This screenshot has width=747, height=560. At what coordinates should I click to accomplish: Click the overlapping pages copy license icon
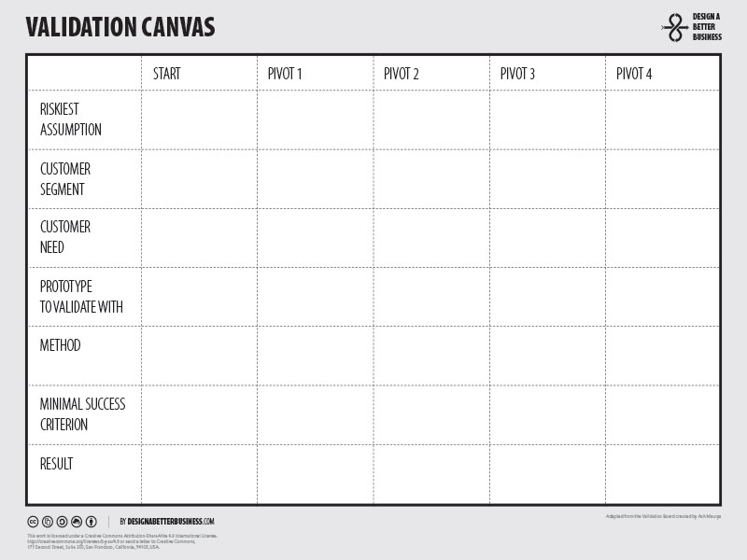click(x=48, y=521)
